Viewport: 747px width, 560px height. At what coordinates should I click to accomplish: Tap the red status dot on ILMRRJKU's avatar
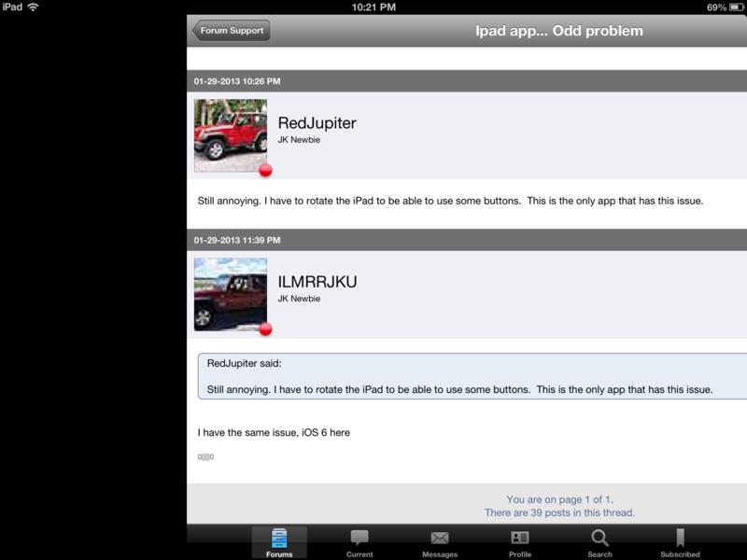[x=266, y=329]
